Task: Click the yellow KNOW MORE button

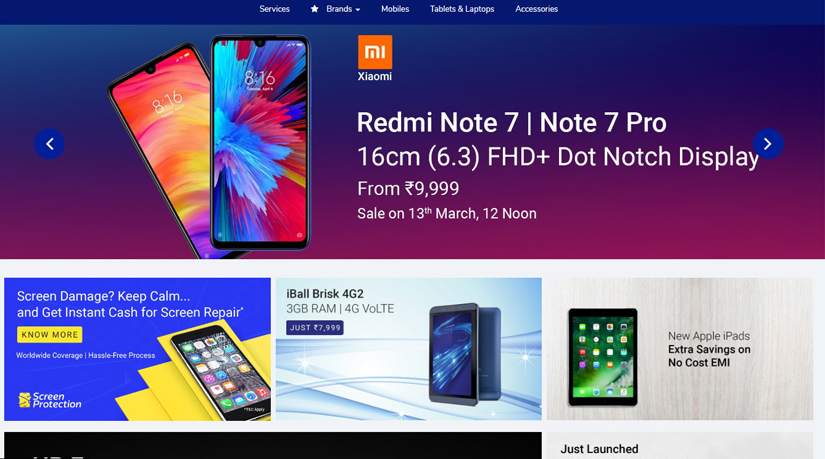Action: click(49, 335)
